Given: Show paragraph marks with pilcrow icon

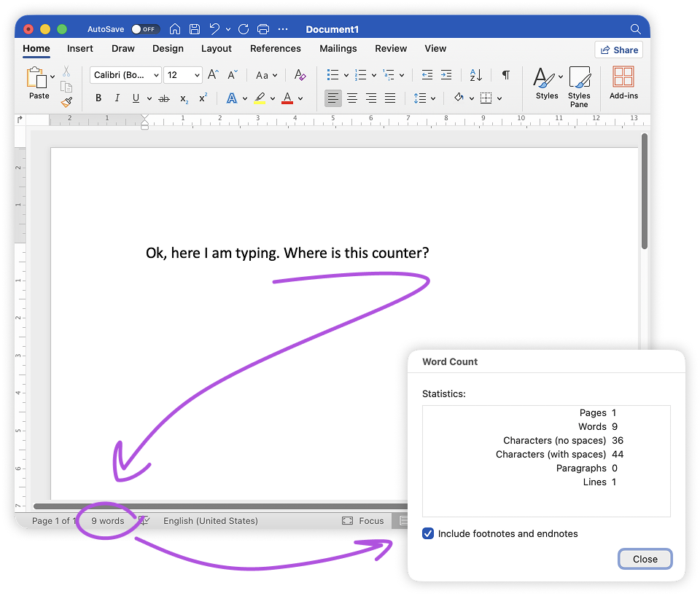Looking at the screenshot, I should click(x=505, y=75).
